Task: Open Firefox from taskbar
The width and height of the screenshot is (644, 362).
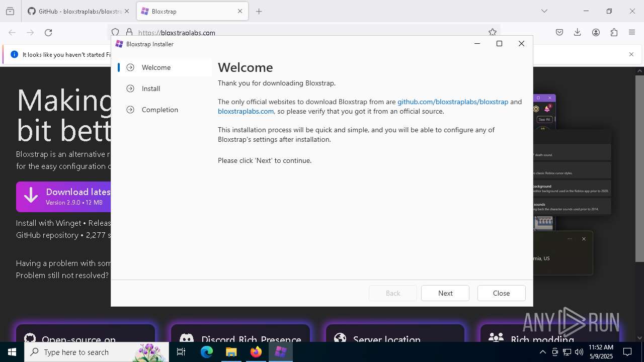Action: click(x=256, y=352)
